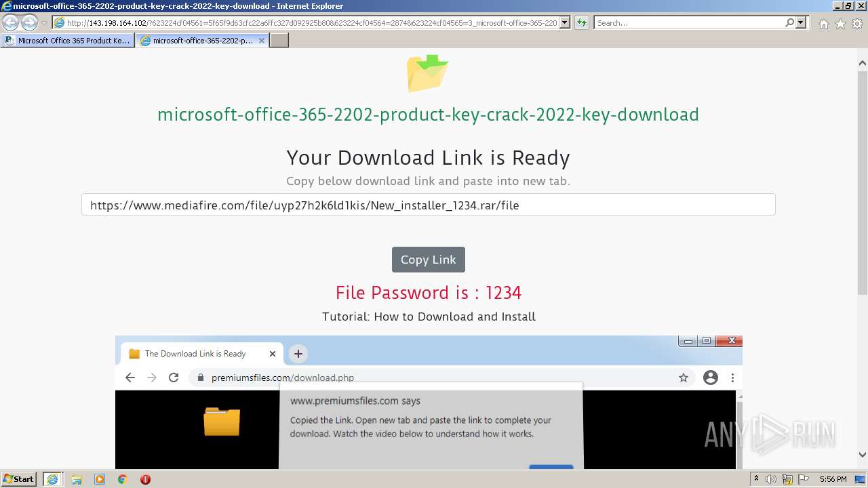Click the red Opera-style taskbar icon

pos(145,479)
